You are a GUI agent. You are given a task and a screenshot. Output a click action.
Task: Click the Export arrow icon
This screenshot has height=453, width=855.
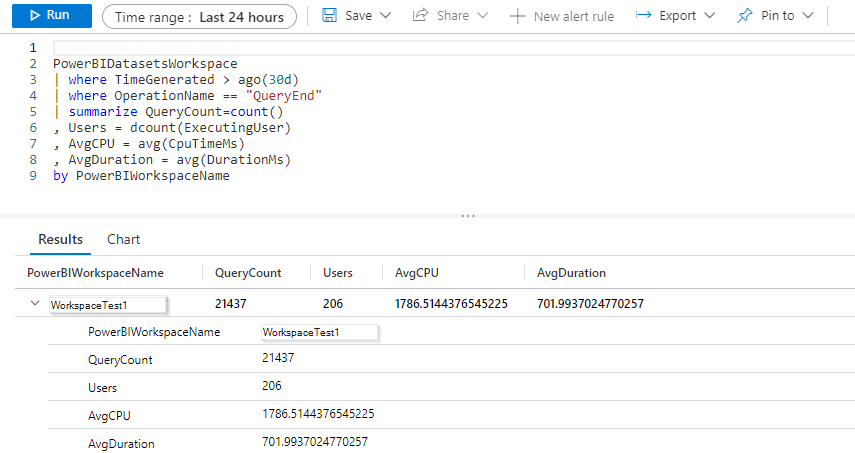(x=643, y=15)
